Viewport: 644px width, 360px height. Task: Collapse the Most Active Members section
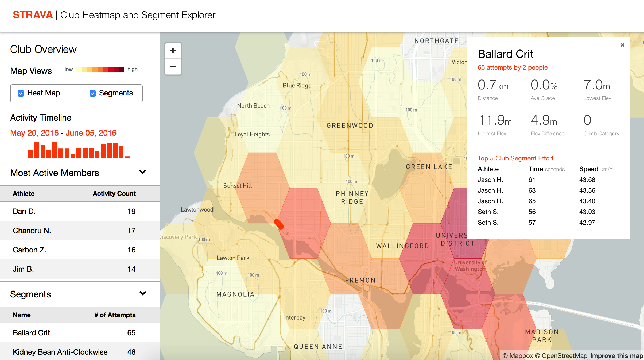[x=143, y=172]
